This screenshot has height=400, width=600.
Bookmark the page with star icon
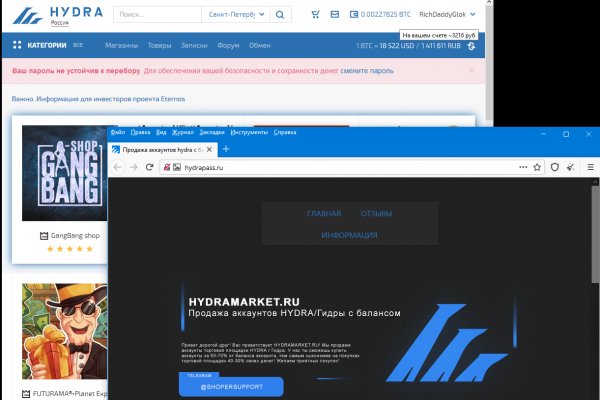(x=538, y=167)
